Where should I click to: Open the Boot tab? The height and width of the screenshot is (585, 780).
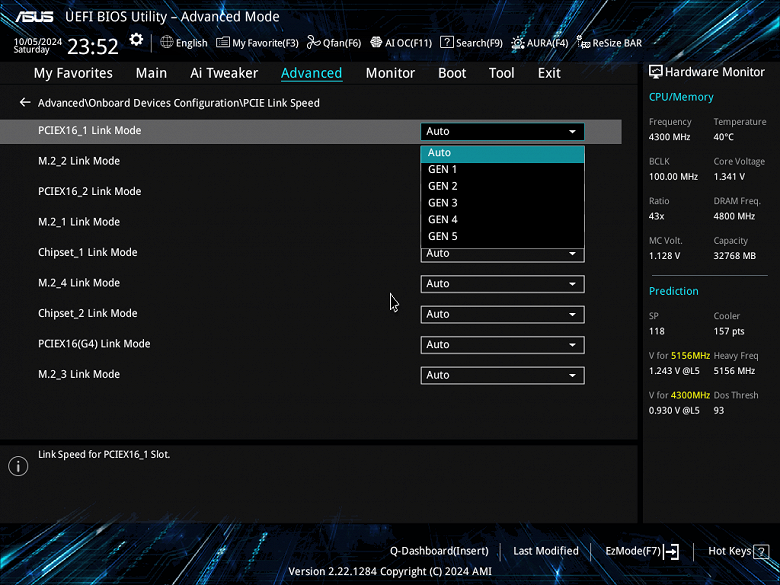(x=452, y=73)
